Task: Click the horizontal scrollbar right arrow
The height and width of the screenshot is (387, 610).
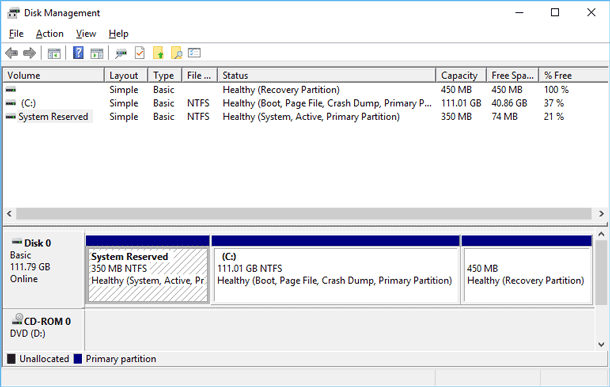Action: point(601,214)
